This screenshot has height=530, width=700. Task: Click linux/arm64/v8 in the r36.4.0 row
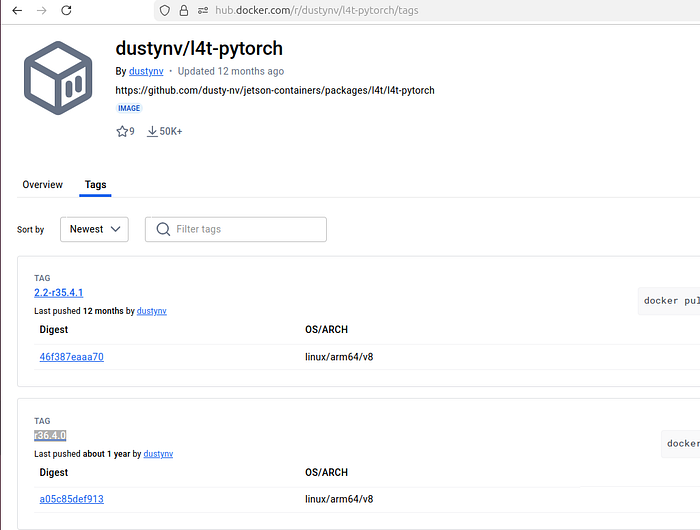tap(339, 499)
